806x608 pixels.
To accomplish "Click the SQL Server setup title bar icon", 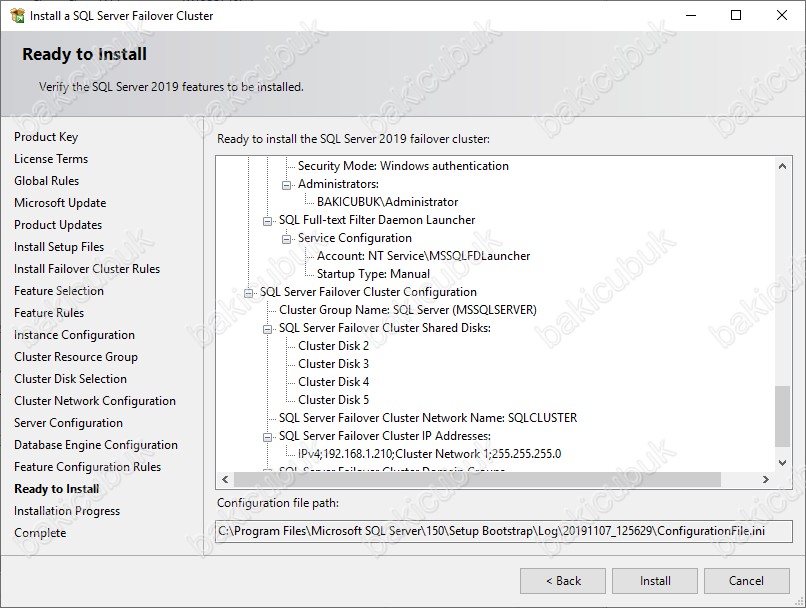I will (x=17, y=16).
